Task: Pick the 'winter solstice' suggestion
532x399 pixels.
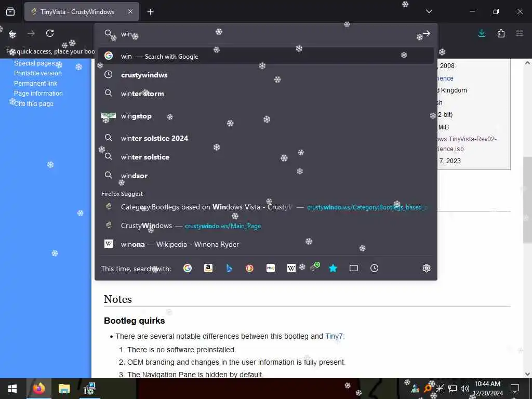Action: tap(266, 157)
